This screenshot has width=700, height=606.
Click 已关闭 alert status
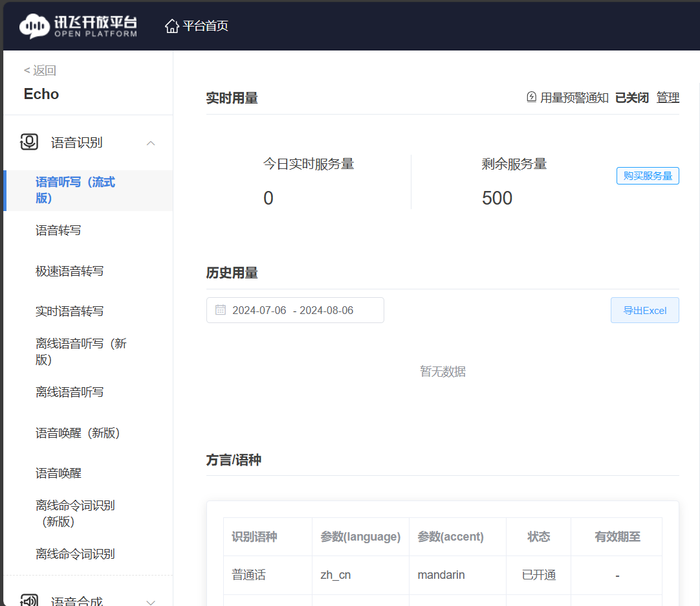click(632, 97)
